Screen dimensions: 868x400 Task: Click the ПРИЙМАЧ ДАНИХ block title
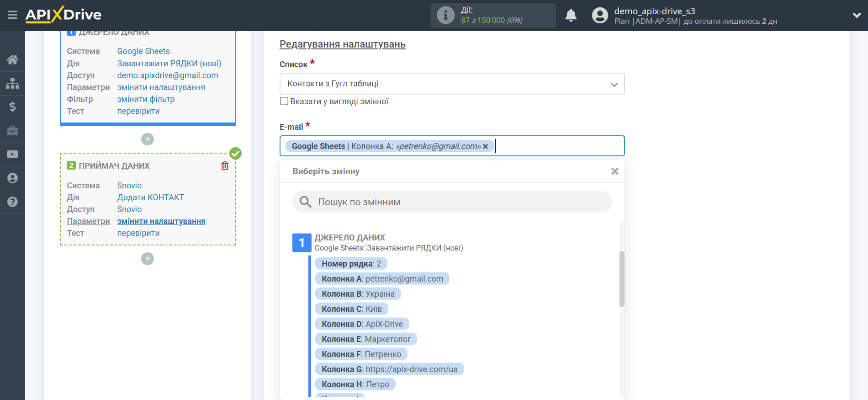pyautogui.click(x=114, y=166)
